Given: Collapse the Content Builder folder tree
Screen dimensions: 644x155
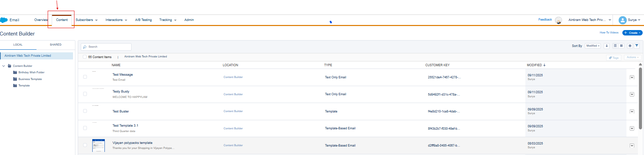Looking at the screenshot, I should (x=4, y=66).
